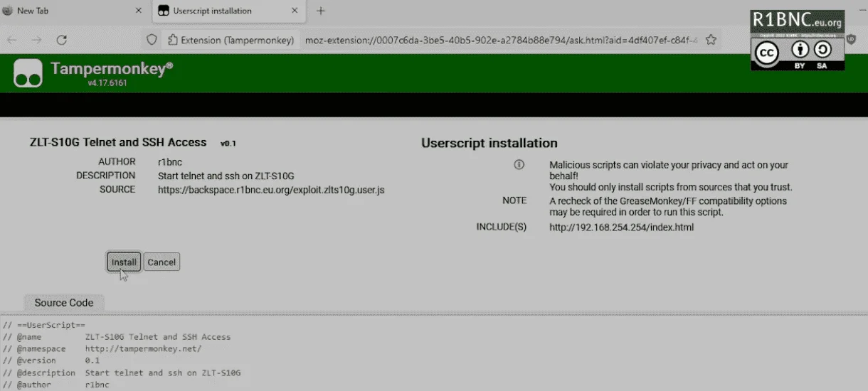
Task: Switch to the New Tab browser tab
Action: coord(71,11)
